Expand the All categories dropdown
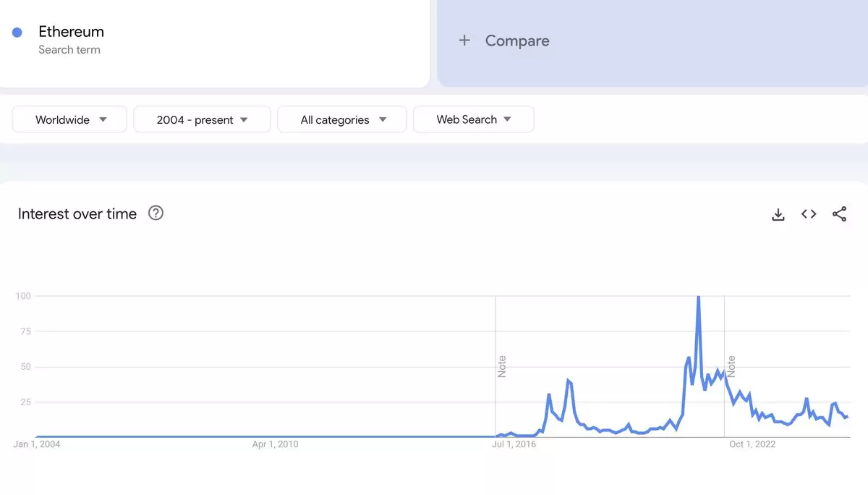 click(x=342, y=119)
